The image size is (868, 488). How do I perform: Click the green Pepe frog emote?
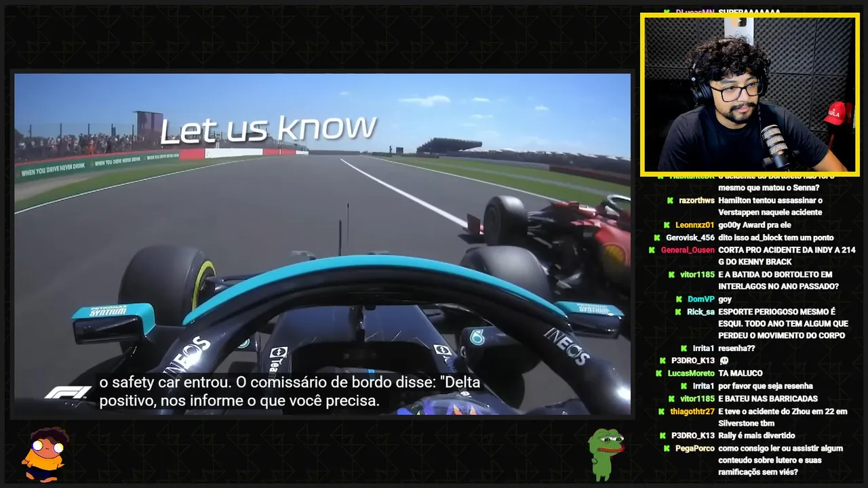pyautogui.click(x=606, y=454)
